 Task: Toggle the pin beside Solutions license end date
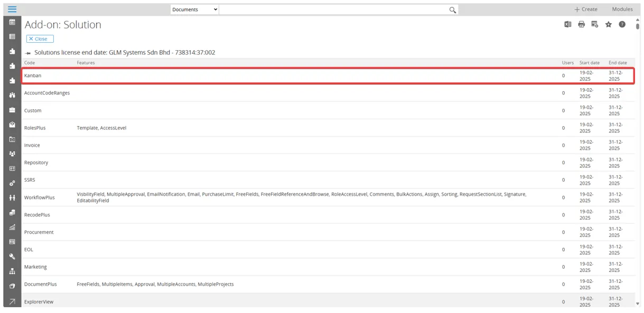click(x=28, y=53)
